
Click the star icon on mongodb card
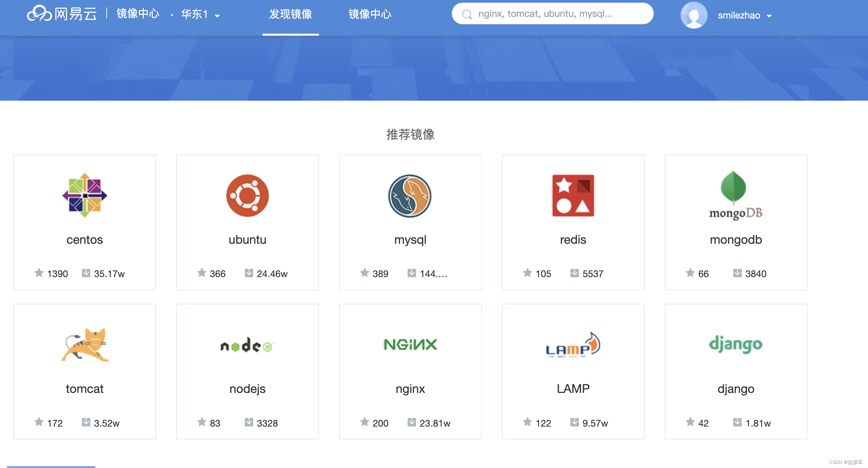690,273
